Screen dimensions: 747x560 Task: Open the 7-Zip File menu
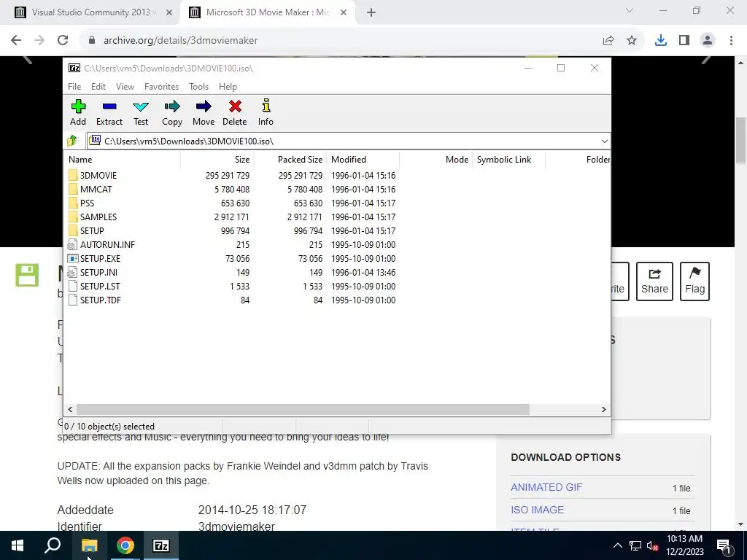click(x=74, y=87)
